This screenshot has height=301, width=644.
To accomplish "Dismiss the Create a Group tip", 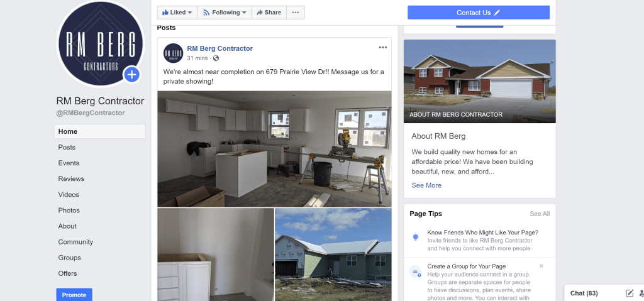I will click(x=541, y=266).
